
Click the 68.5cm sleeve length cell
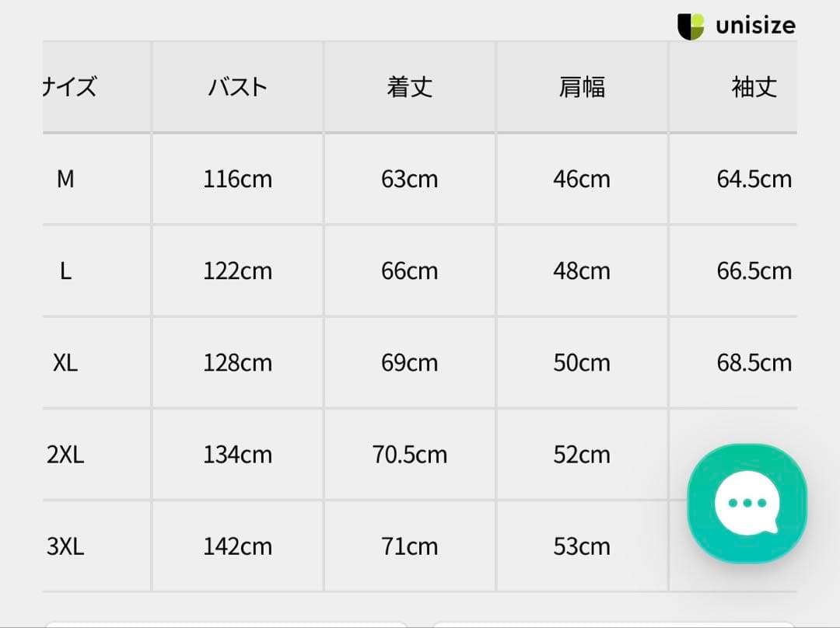[x=754, y=363]
